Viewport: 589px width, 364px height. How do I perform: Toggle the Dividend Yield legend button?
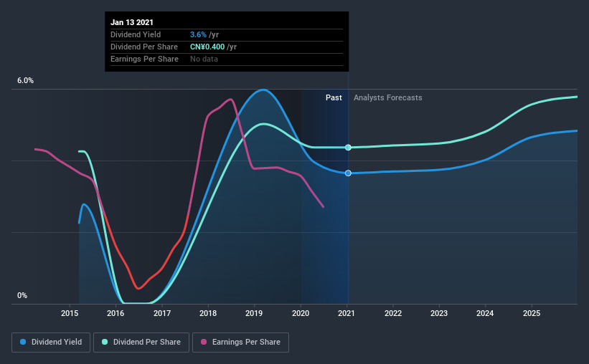[x=51, y=343]
